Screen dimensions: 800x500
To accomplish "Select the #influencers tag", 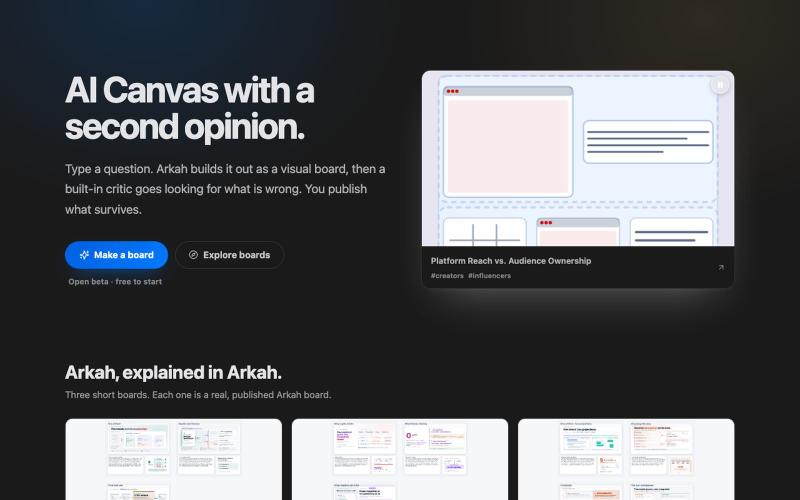I will click(x=489, y=276).
